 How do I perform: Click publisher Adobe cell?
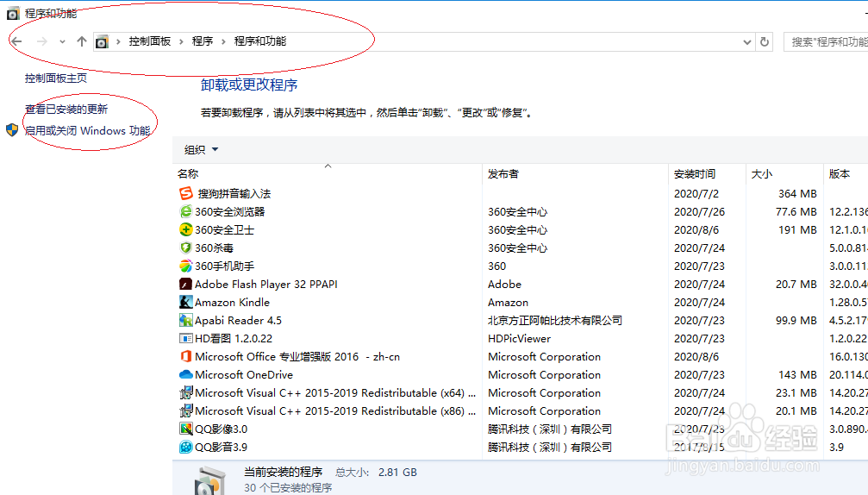[x=504, y=285]
